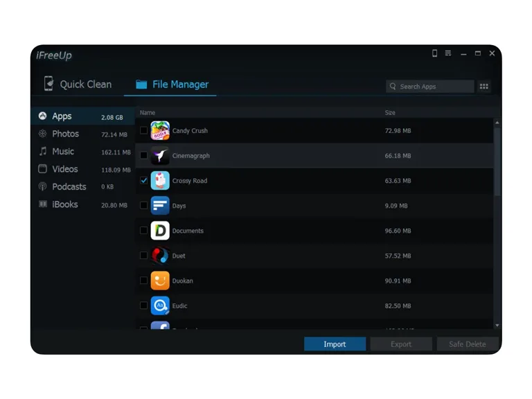Click the Candy Crush name text

point(190,131)
